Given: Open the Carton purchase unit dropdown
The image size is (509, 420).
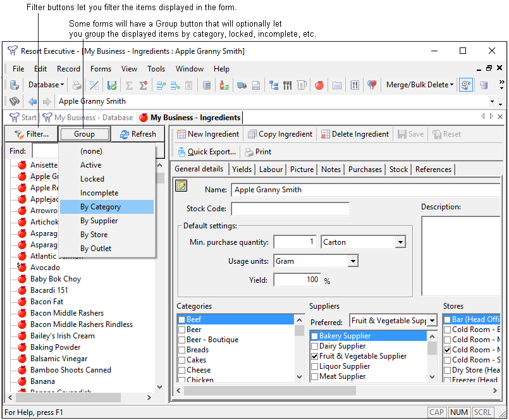Looking at the screenshot, I should coord(401,242).
